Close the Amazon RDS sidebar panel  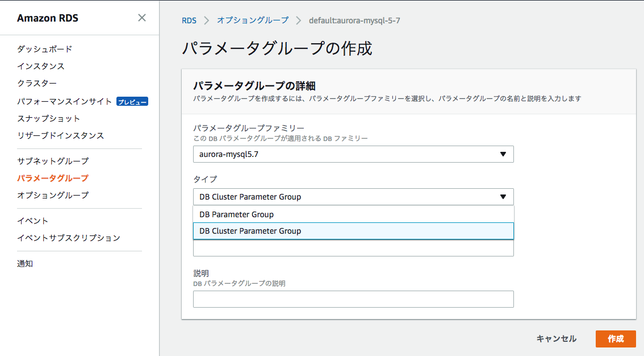[142, 18]
